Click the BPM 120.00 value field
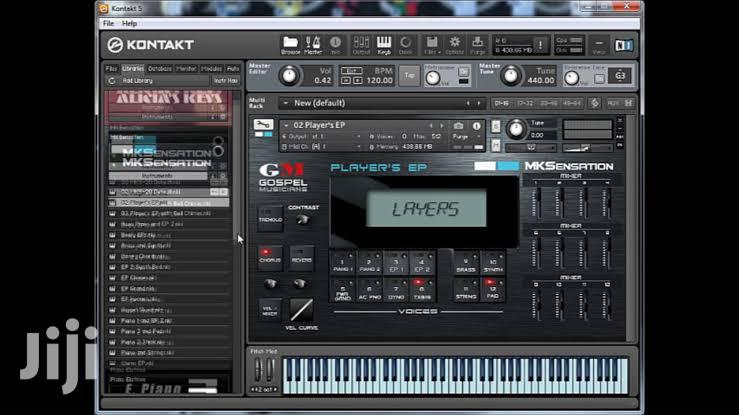 pyautogui.click(x=379, y=81)
